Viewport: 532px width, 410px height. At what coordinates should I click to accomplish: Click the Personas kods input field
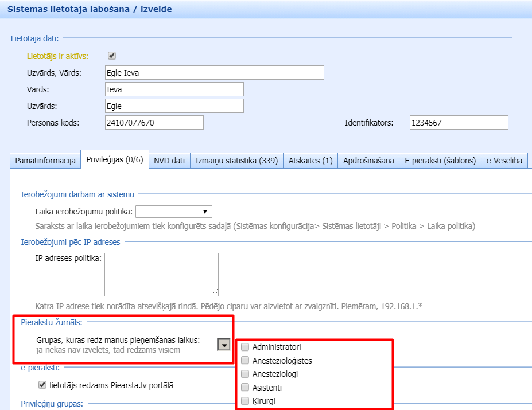click(154, 123)
